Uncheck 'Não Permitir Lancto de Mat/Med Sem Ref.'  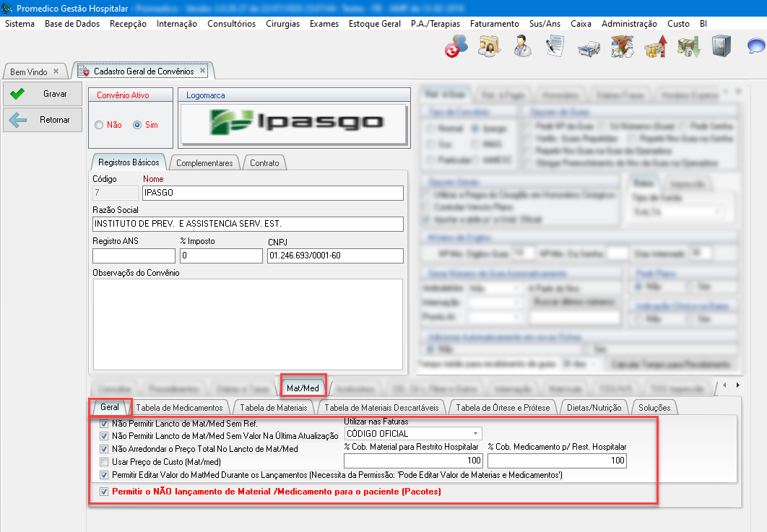click(x=105, y=424)
